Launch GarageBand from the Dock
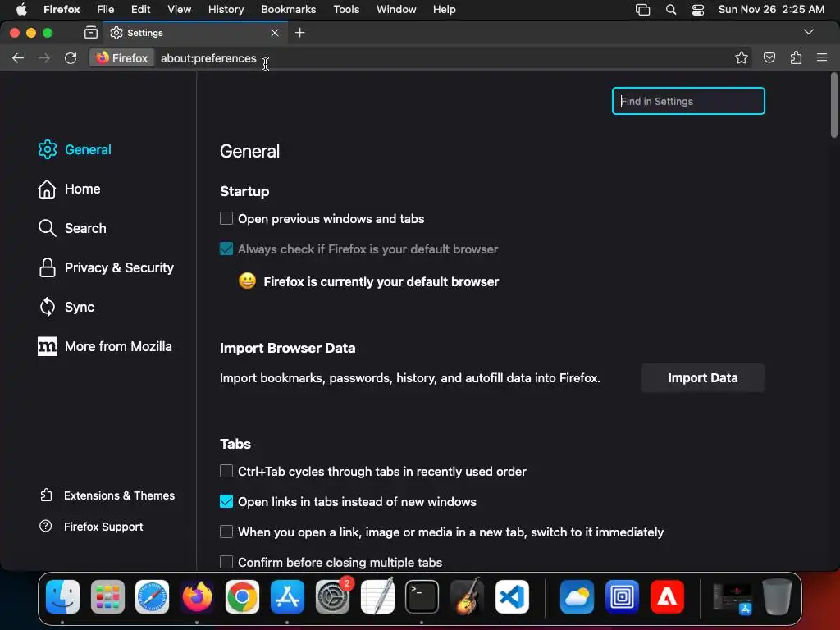840x630 pixels. (x=467, y=596)
